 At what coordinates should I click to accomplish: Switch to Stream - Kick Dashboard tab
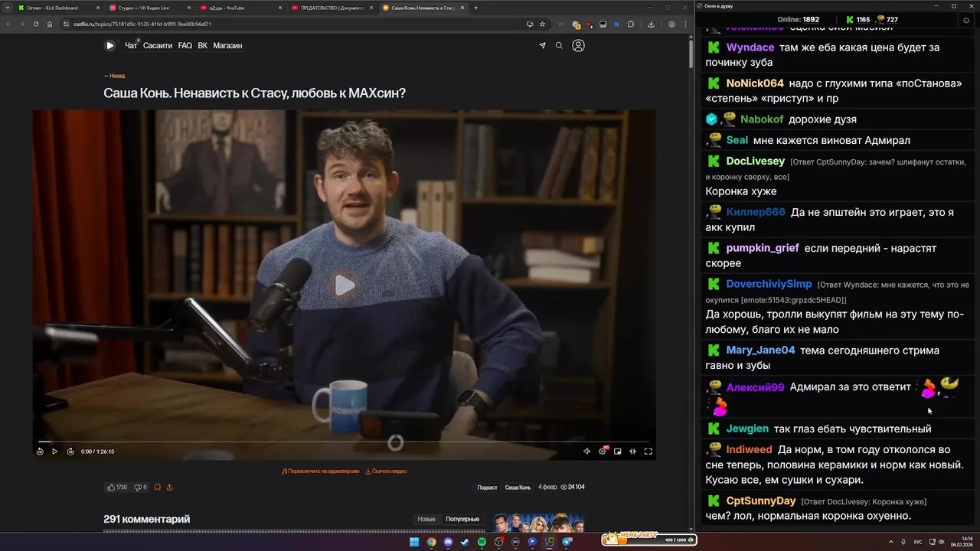59,8
